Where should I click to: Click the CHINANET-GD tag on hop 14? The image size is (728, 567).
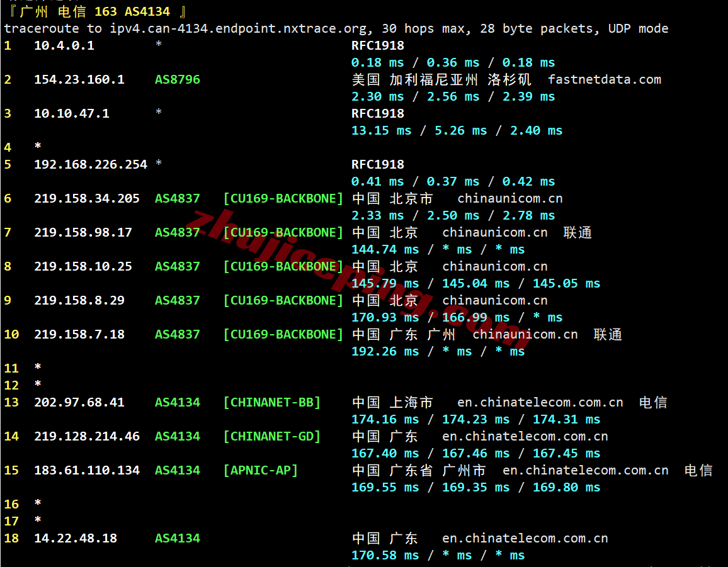[x=272, y=437]
